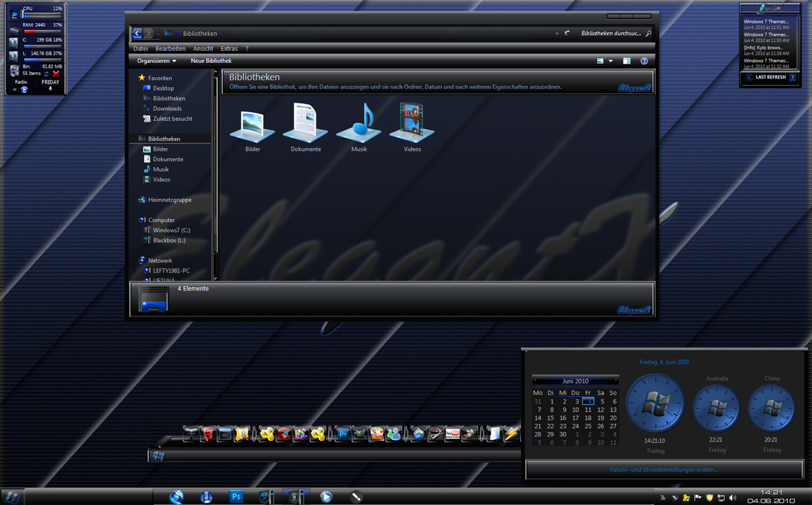
Task: Click the Windows Start orb
Action: coord(11,496)
